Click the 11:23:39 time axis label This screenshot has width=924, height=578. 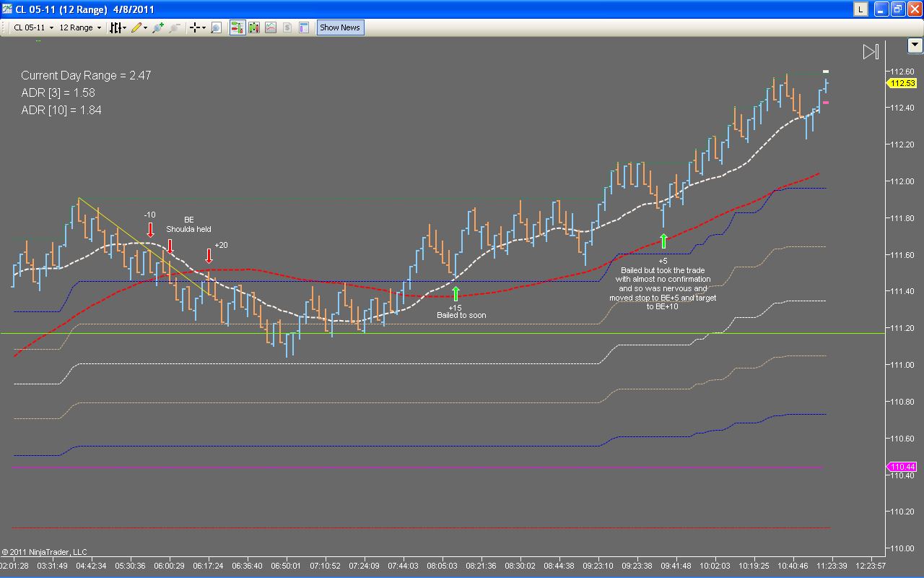pos(832,566)
